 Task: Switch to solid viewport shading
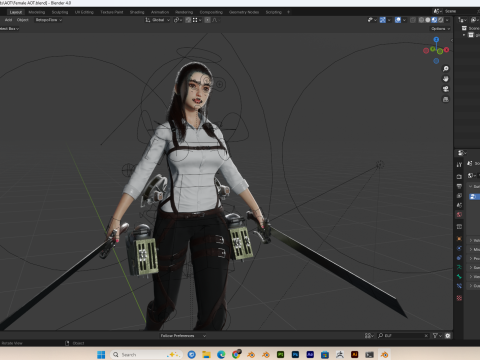pos(428,20)
